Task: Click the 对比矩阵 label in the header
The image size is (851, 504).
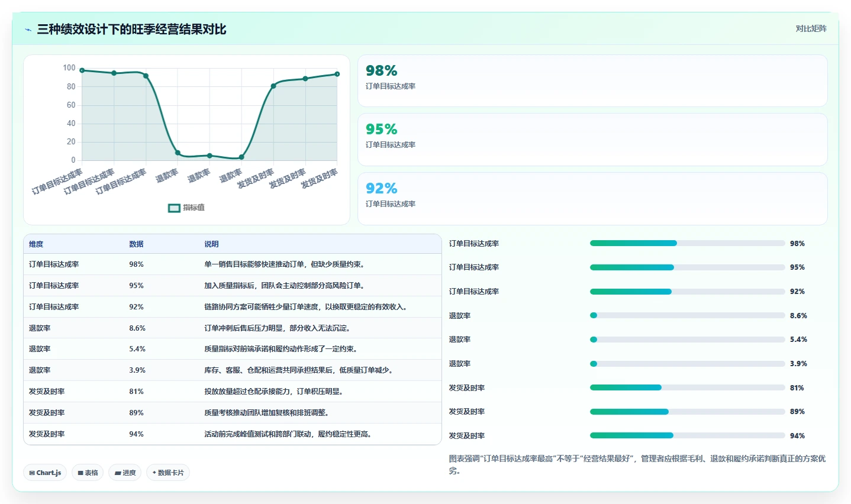Action: coord(811,29)
